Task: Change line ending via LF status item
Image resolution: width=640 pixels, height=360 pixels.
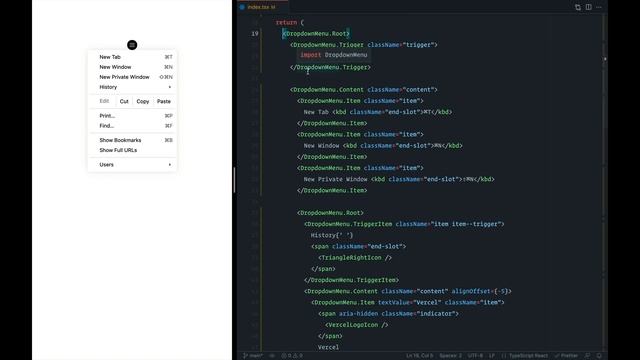Action: pos(492,356)
